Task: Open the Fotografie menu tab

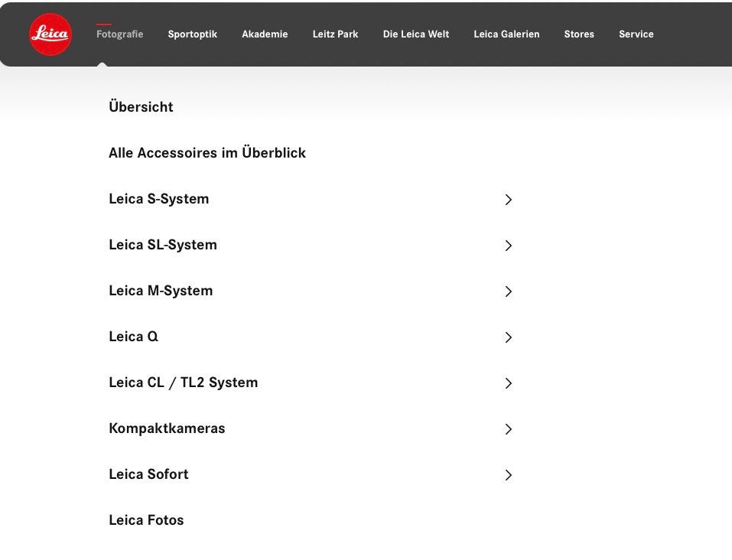Action: coord(119,34)
